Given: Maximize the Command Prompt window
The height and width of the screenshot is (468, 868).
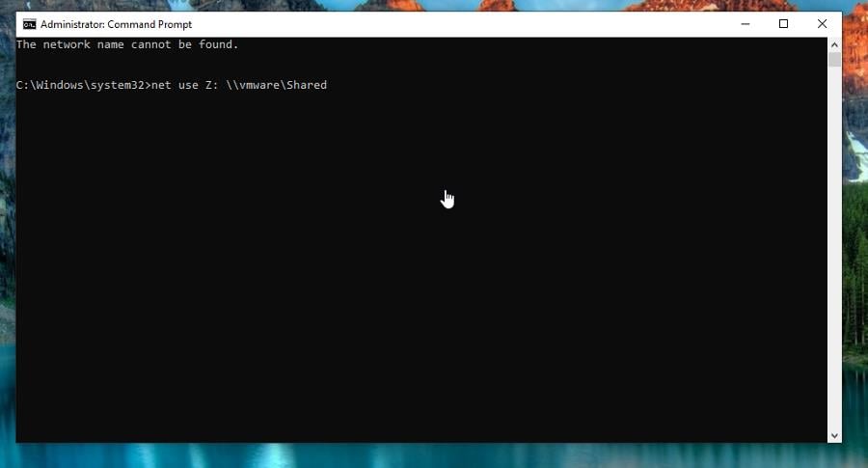Looking at the screenshot, I should [783, 24].
